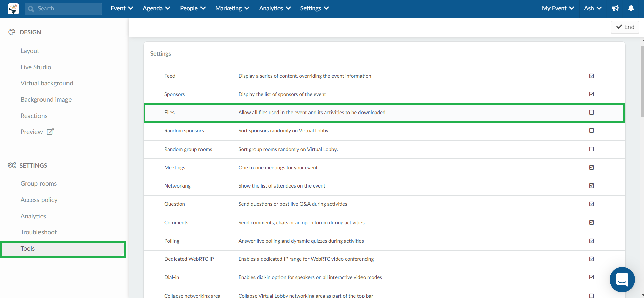Screen dimensions: 644x298
Task: Click the End button
Action: [x=625, y=27]
